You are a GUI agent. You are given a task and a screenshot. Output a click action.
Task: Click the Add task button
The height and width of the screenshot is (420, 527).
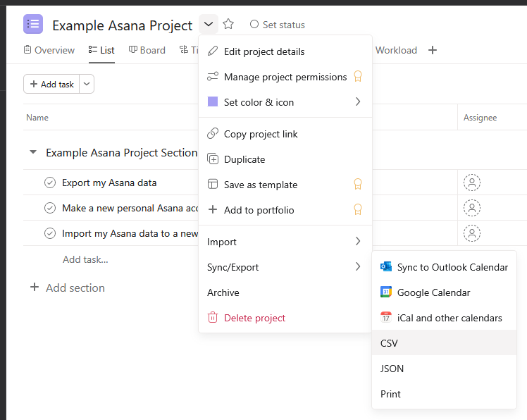coord(51,84)
